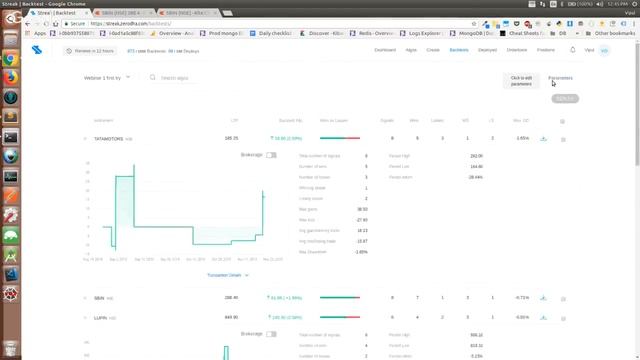This screenshot has height=360, width=640.
Task: Click the browser address bar
Action: point(269,24)
